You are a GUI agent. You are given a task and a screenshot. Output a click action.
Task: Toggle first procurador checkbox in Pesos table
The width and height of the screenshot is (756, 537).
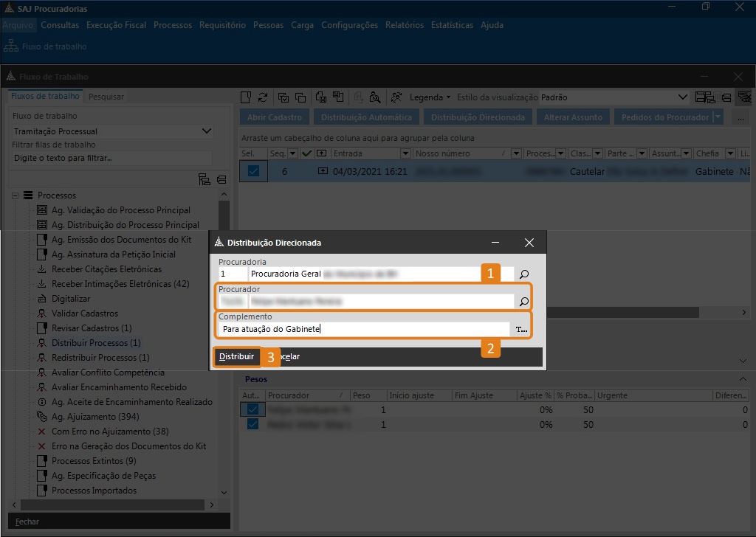[253, 409]
